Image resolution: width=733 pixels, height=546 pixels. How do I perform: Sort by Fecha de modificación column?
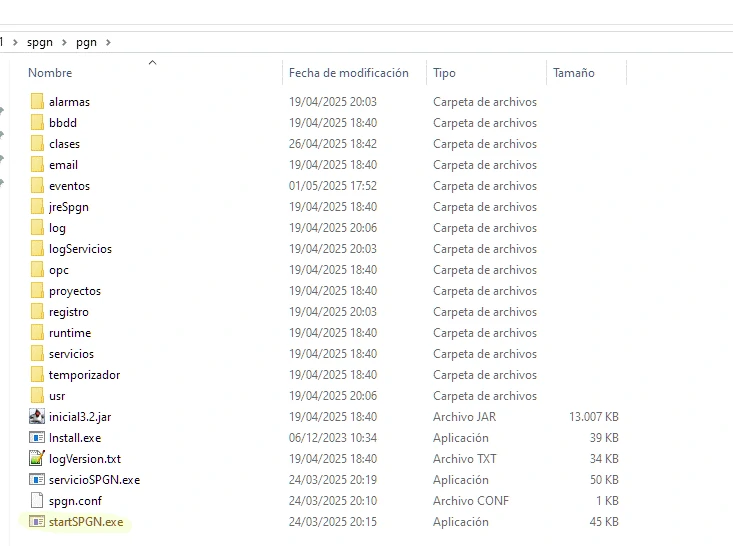tap(348, 73)
